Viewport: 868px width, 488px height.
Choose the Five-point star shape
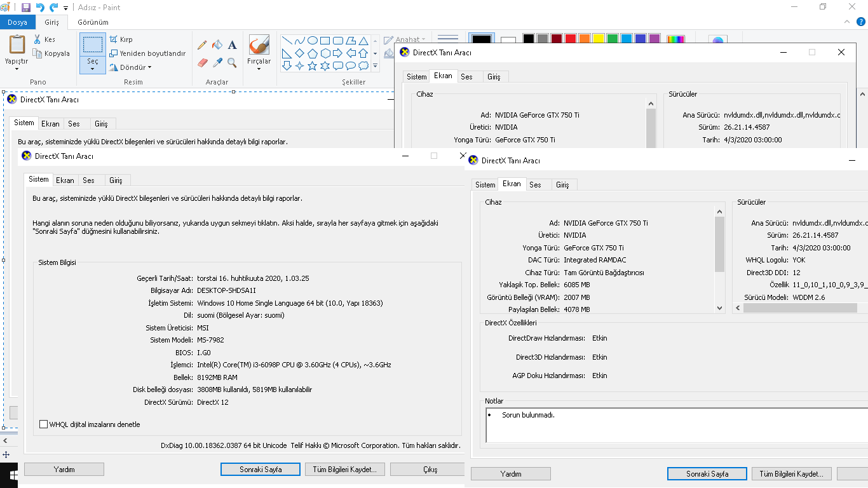[312, 65]
